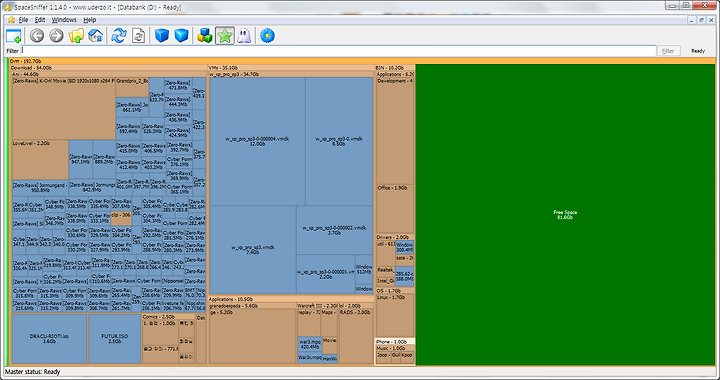Start a new master scan (blue refresh arrows)
This screenshot has width=720, height=380.
point(118,36)
